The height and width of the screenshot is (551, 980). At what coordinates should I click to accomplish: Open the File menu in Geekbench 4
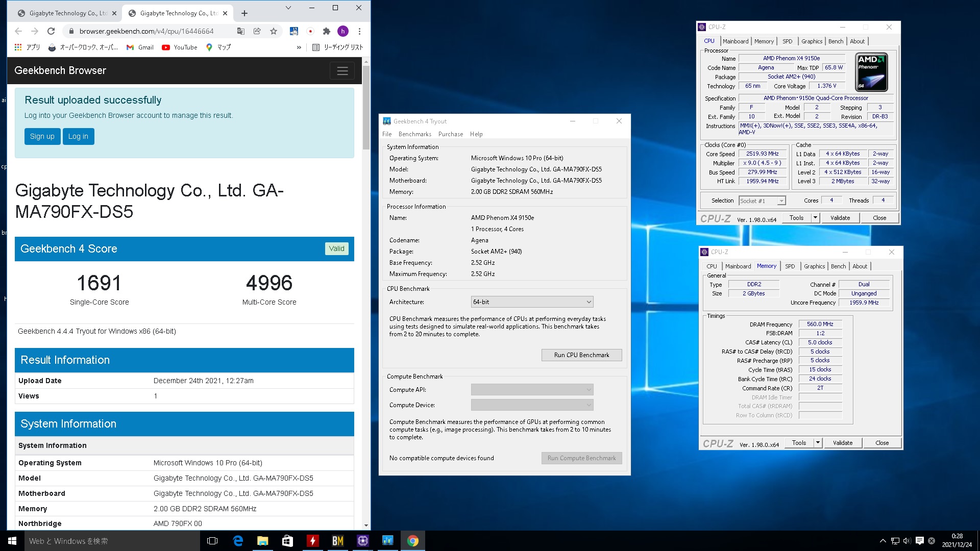(387, 134)
